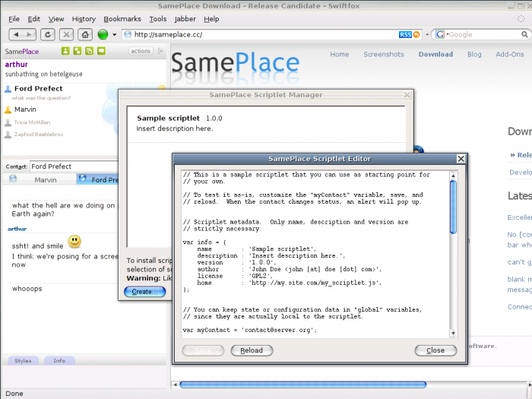Viewport: 532px width, 399px height.
Task: Open the Screenshots link on SamePlace site
Action: 384,54
